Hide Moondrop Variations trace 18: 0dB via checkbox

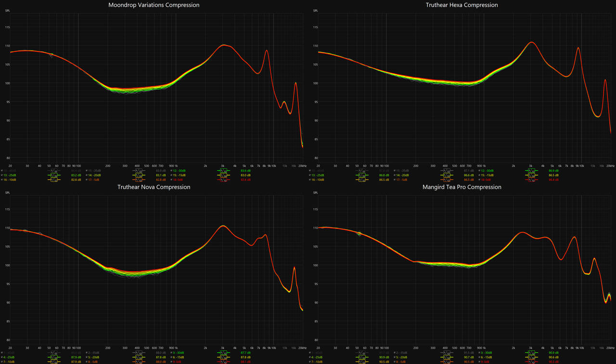[172, 180]
